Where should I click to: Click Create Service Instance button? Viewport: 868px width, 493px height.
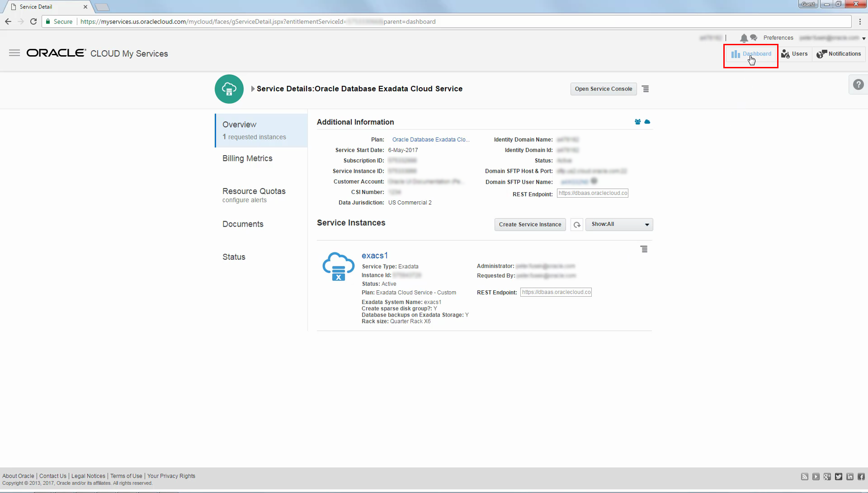click(530, 225)
